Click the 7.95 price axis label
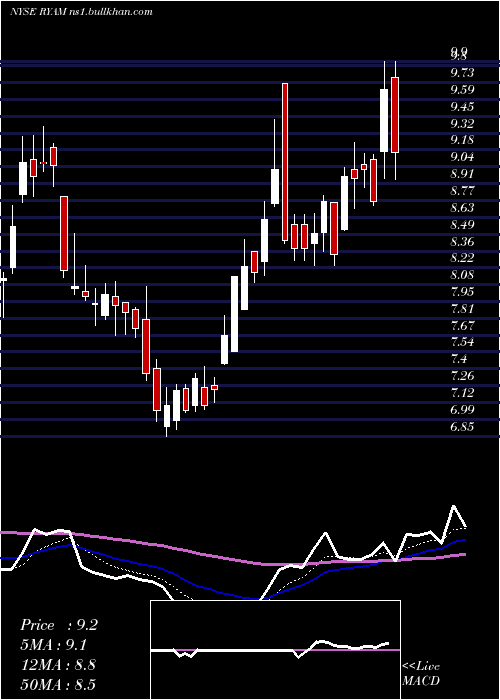 click(x=462, y=292)
